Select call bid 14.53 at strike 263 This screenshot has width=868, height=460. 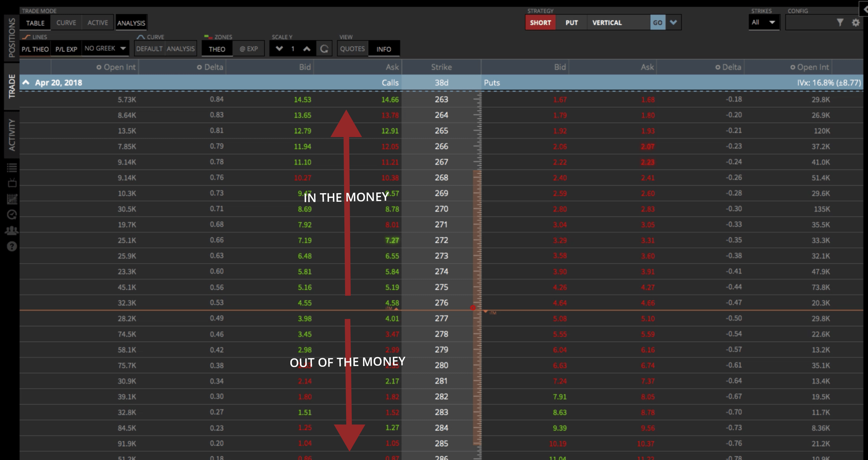point(303,100)
